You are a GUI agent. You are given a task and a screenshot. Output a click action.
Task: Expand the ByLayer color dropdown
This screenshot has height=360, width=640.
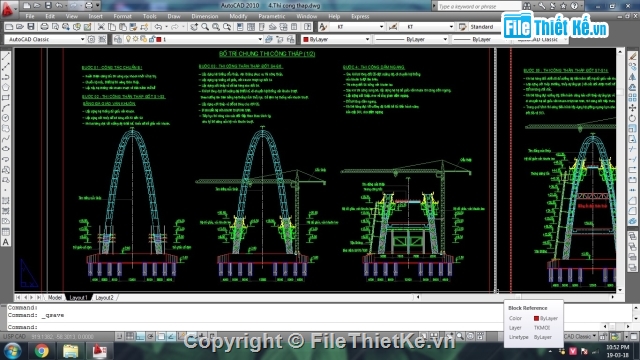(336, 39)
